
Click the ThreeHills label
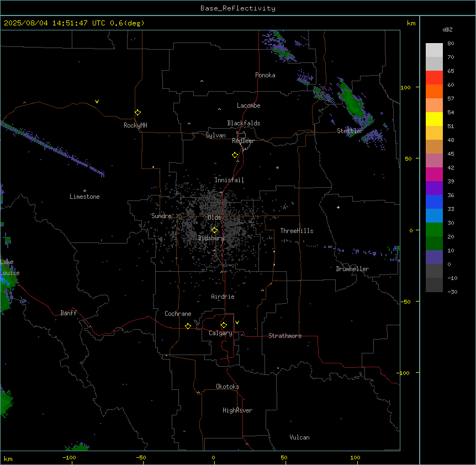[x=297, y=231]
